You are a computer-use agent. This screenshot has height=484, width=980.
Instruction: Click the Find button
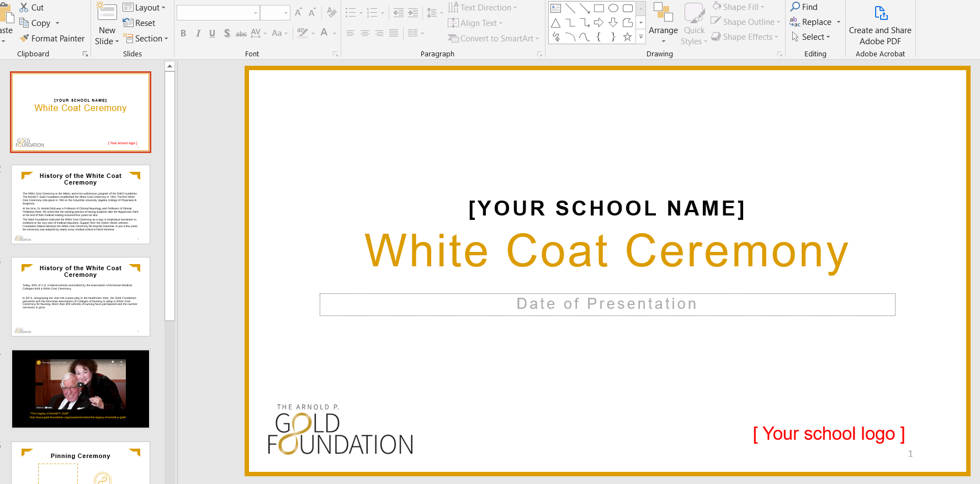click(804, 7)
